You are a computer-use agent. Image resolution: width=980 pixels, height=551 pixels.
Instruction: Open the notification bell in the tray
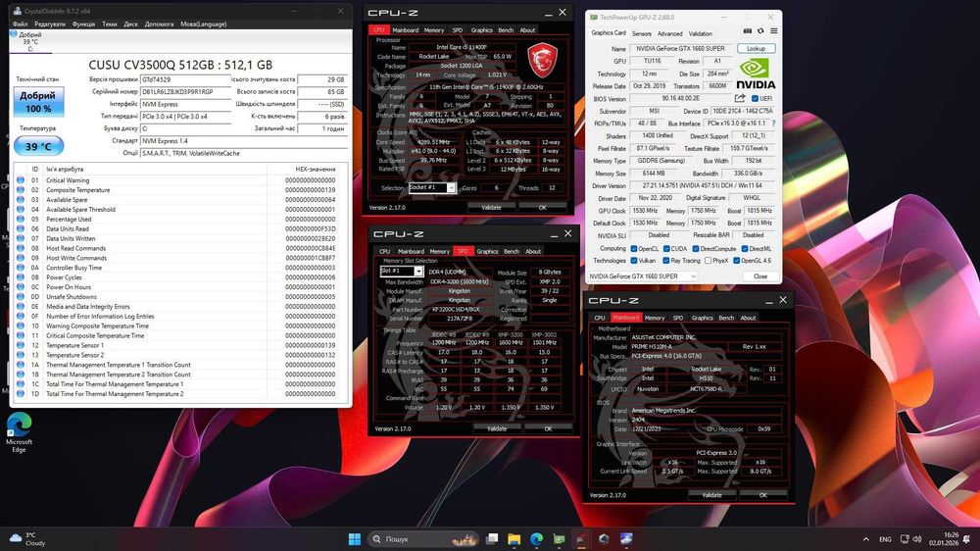(x=967, y=538)
